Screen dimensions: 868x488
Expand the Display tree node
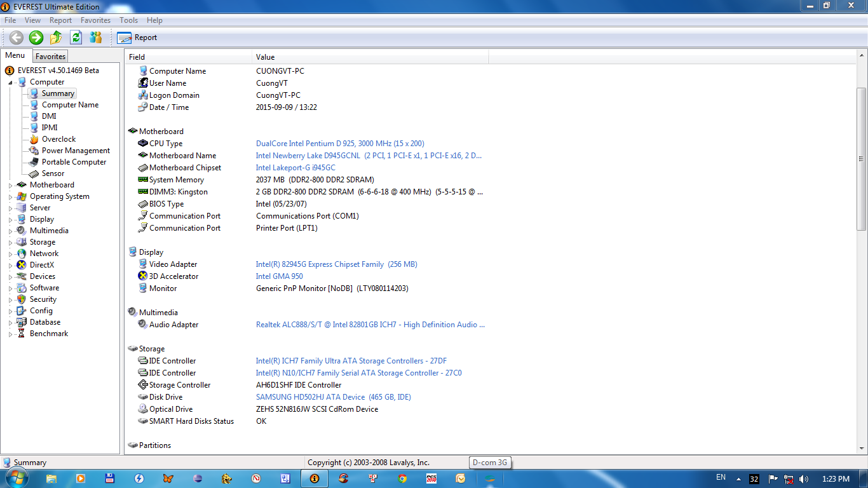point(11,220)
